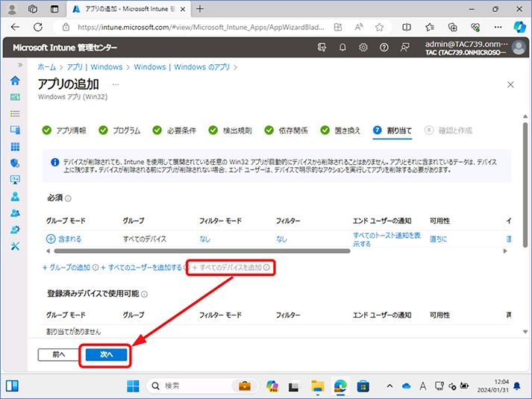Open the admin account avatar

click(519, 48)
